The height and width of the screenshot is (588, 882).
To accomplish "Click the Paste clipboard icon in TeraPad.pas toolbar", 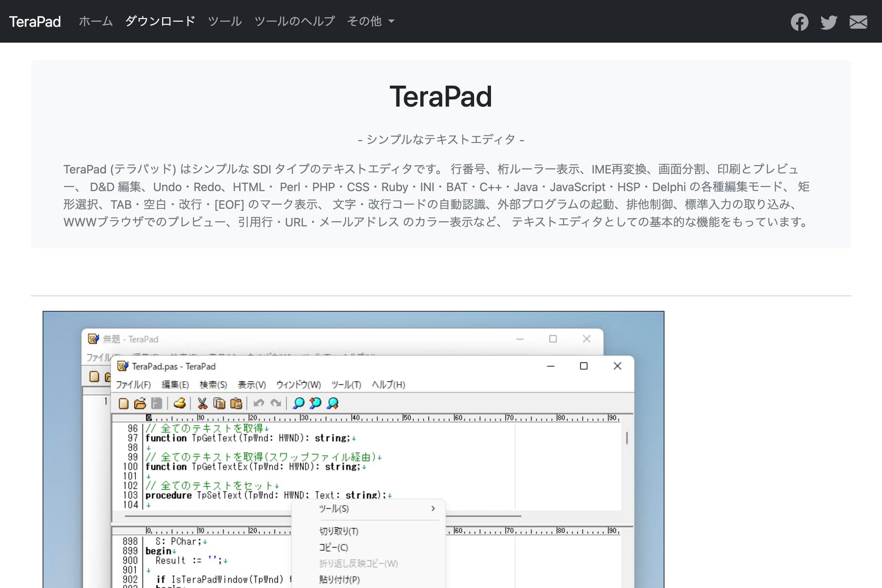I will (x=236, y=403).
